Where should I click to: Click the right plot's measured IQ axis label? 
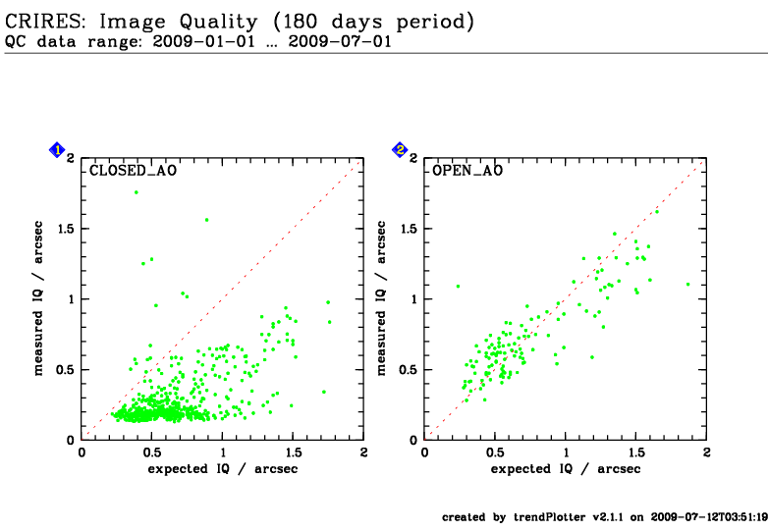[x=381, y=298]
